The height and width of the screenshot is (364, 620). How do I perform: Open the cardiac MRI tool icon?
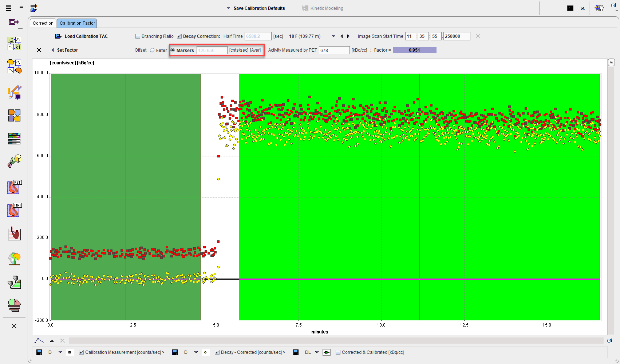coord(15,210)
